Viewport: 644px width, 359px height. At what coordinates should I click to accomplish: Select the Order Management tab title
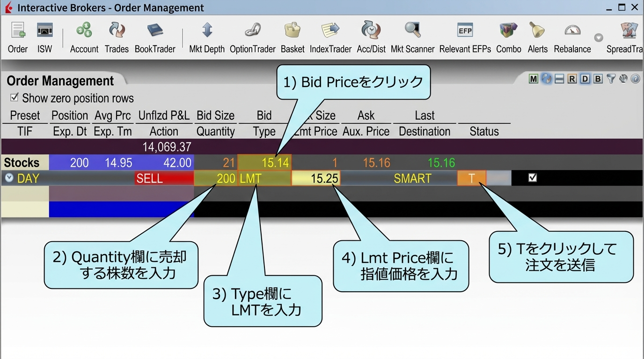point(60,81)
